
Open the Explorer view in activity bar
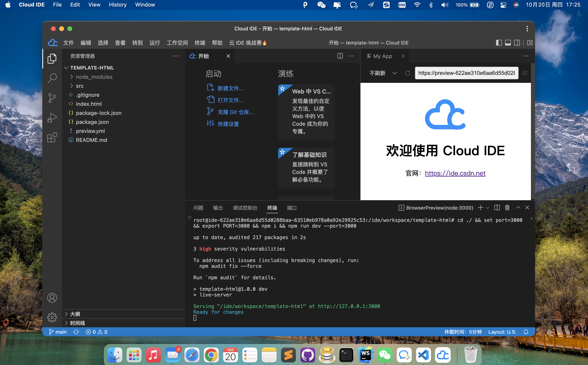click(x=52, y=58)
